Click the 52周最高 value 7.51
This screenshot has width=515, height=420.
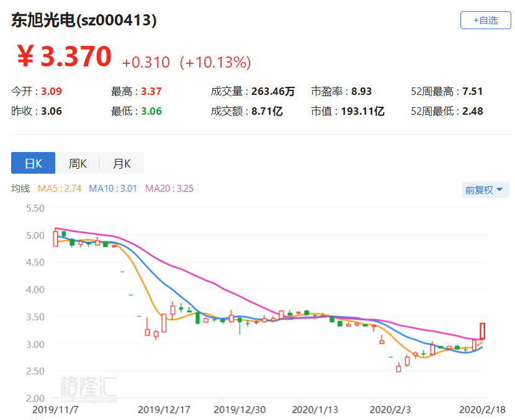click(473, 91)
